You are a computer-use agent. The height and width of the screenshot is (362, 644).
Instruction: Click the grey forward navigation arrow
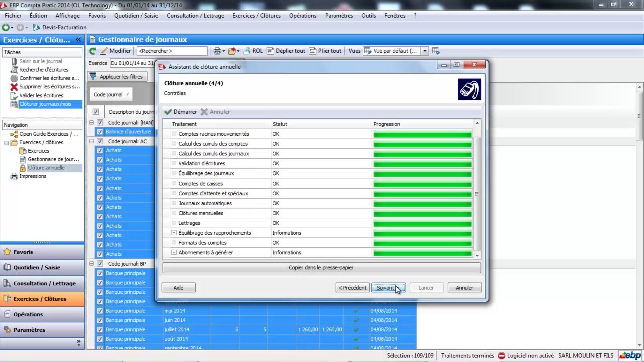tap(20, 28)
